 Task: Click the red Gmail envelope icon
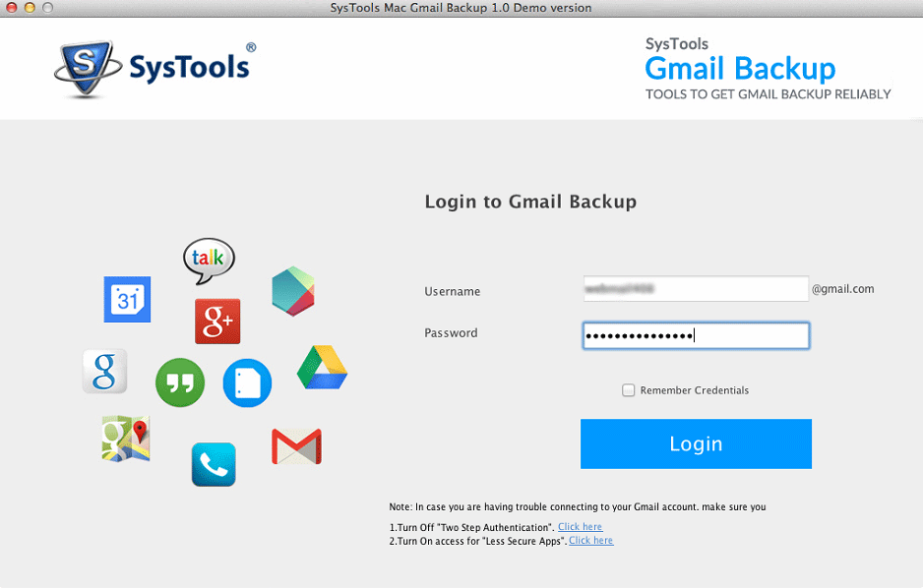297,446
